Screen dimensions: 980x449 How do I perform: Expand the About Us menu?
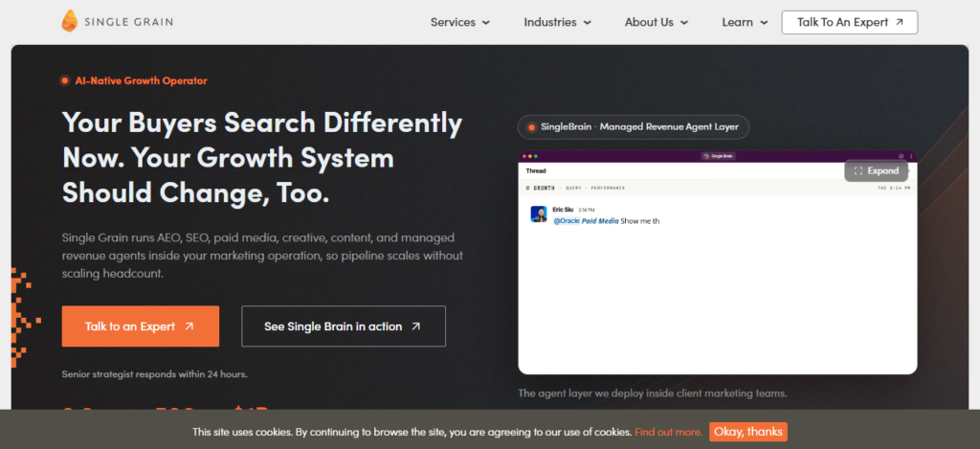[657, 23]
